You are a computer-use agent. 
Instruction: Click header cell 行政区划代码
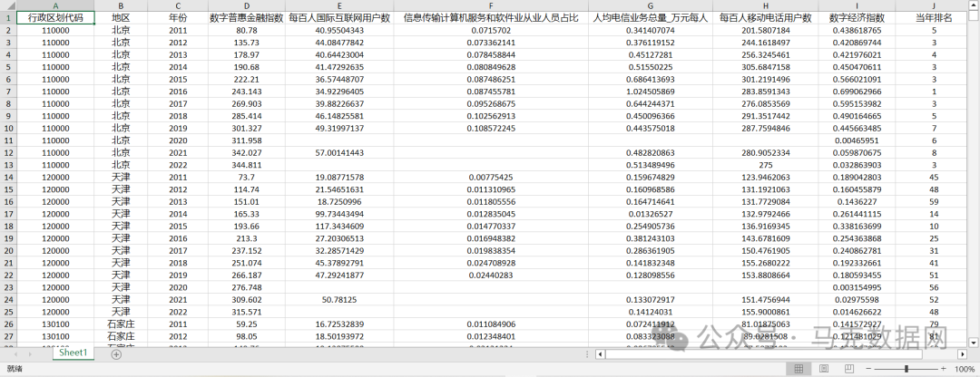(x=55, y=18)
